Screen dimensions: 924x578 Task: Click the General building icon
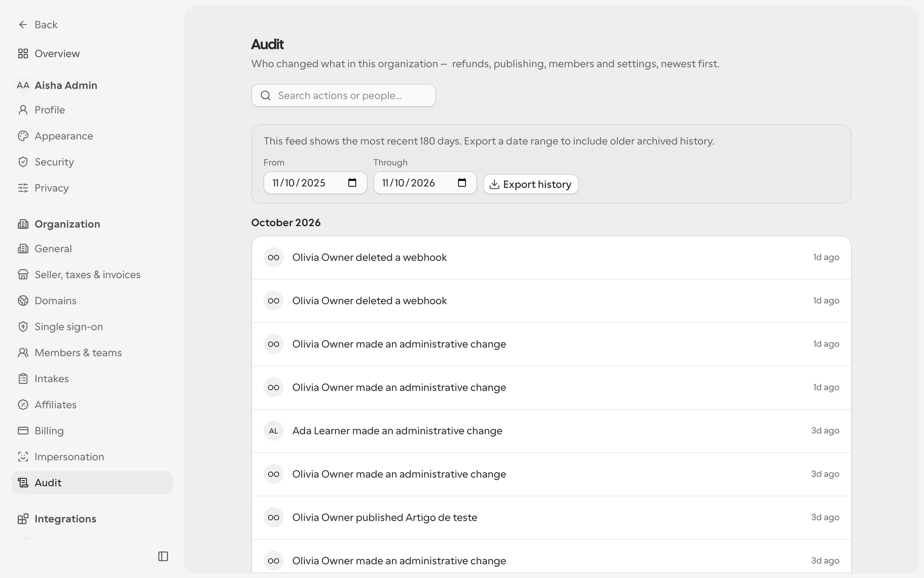click(x=23, y=249)
